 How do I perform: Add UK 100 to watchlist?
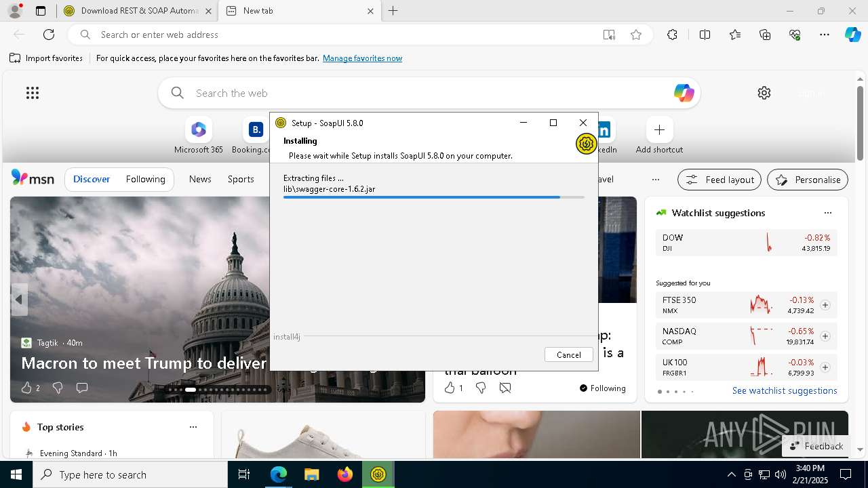[x=825, y=367]
